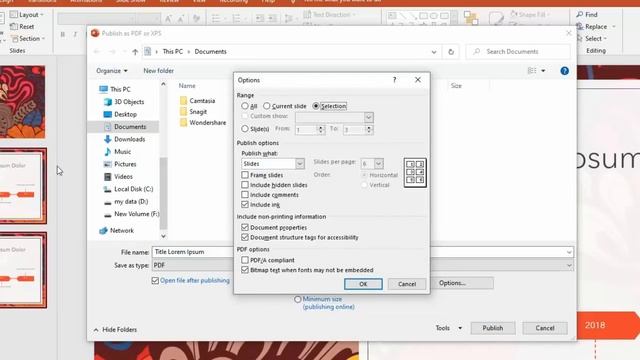This screenshot has width=640, height=360.
Task: Open the change view dropdown arrow
Action: click(543, 71)
